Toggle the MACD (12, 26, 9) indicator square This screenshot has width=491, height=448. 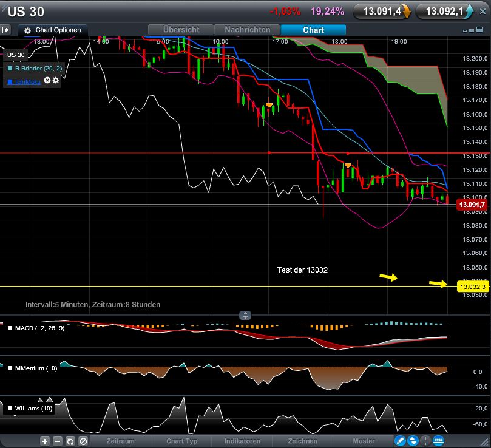(9, 328)
